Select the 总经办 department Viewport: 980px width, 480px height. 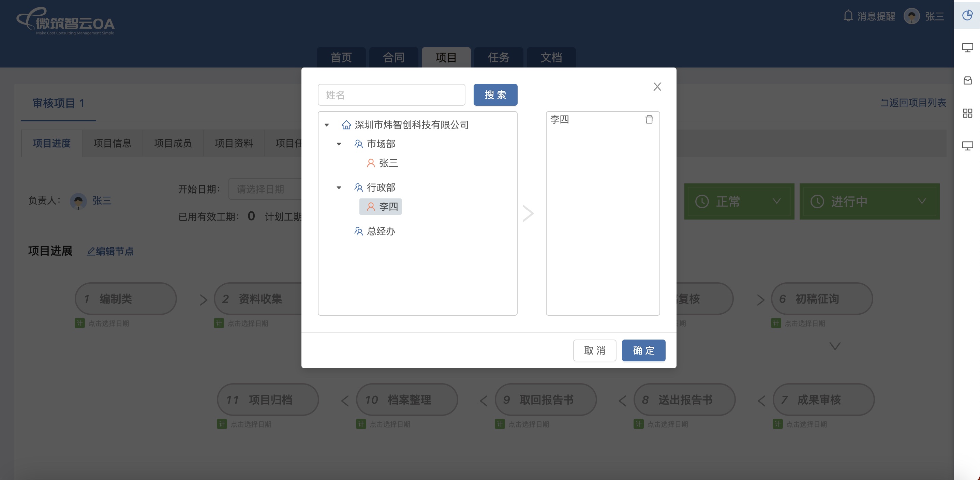pos(381,231)
